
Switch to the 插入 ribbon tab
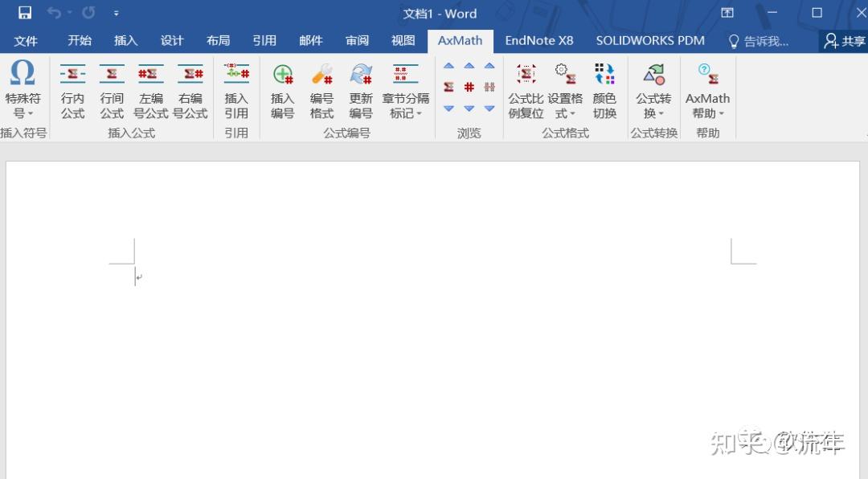125,40
